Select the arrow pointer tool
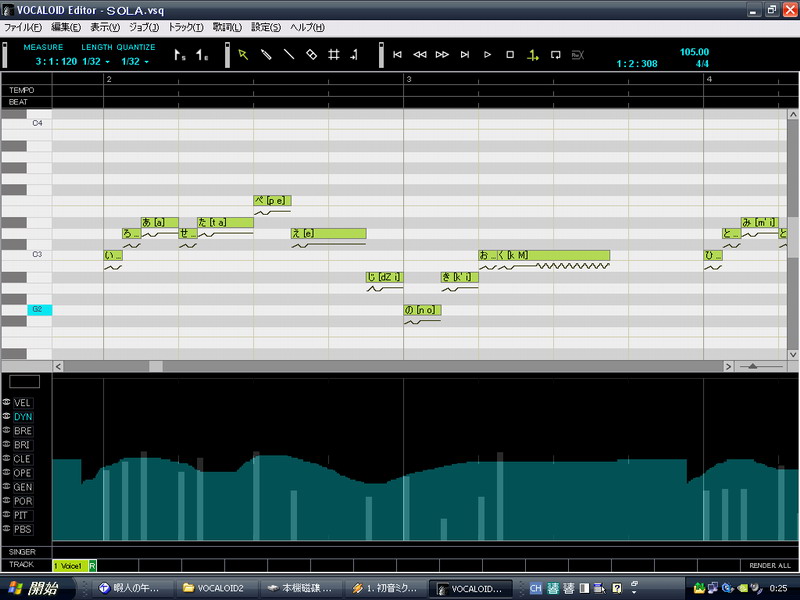 coord(243,55)
